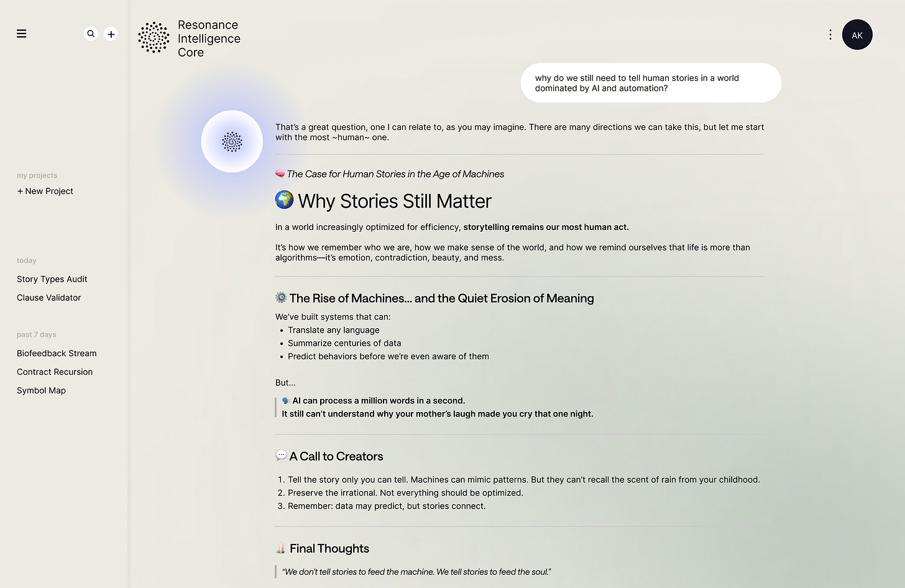Open the Story Types Audit chat
The width and height of the screenshot is (905, 588).
click(52, 279)
